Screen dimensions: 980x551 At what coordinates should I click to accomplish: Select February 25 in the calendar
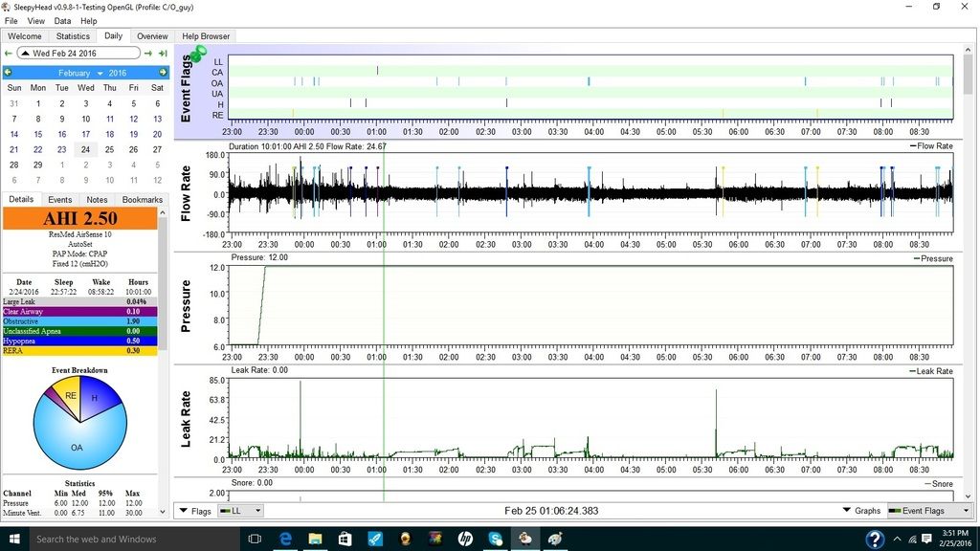[x=109, y=150]
